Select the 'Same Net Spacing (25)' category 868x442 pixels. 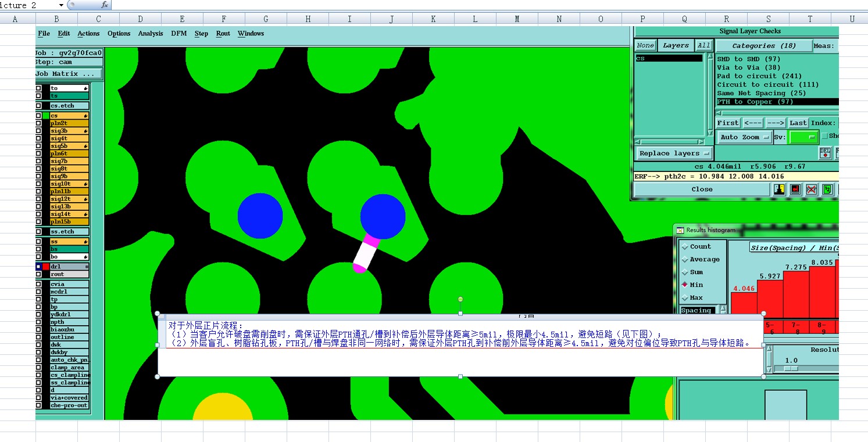[762, 93]
